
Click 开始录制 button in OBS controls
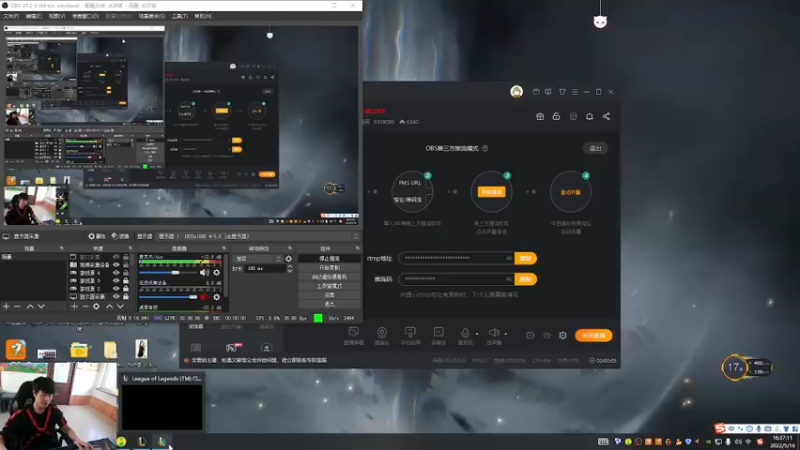[329, 268]
